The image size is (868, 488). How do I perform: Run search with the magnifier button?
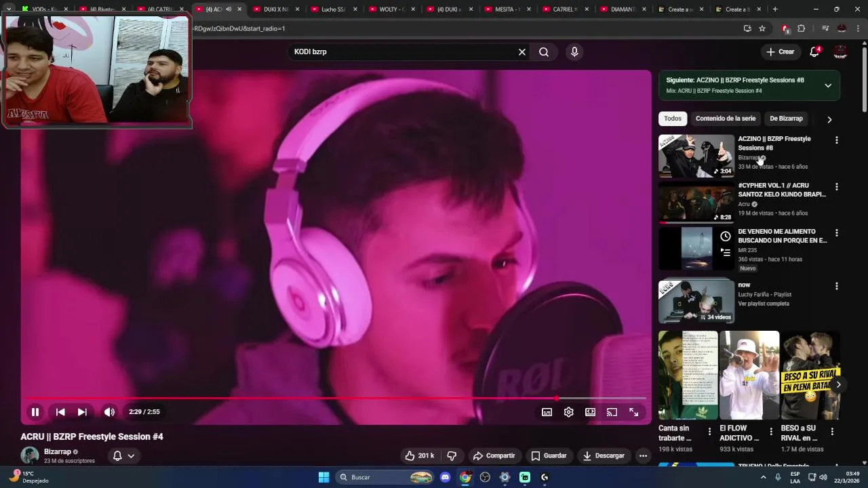click(544, 52)
